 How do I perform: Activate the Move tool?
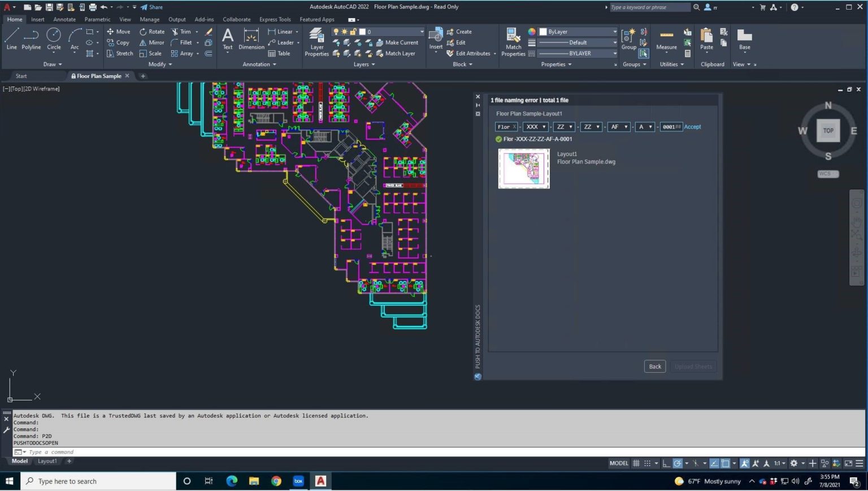(x=120, y=31)
